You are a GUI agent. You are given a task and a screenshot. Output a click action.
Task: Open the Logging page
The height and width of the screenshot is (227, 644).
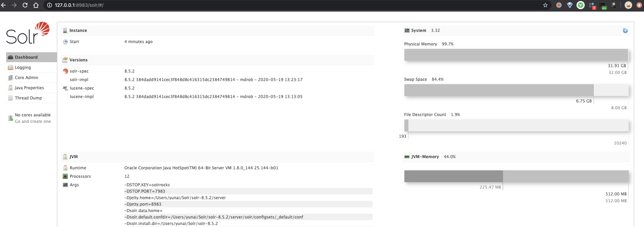(x=23, y=67)
